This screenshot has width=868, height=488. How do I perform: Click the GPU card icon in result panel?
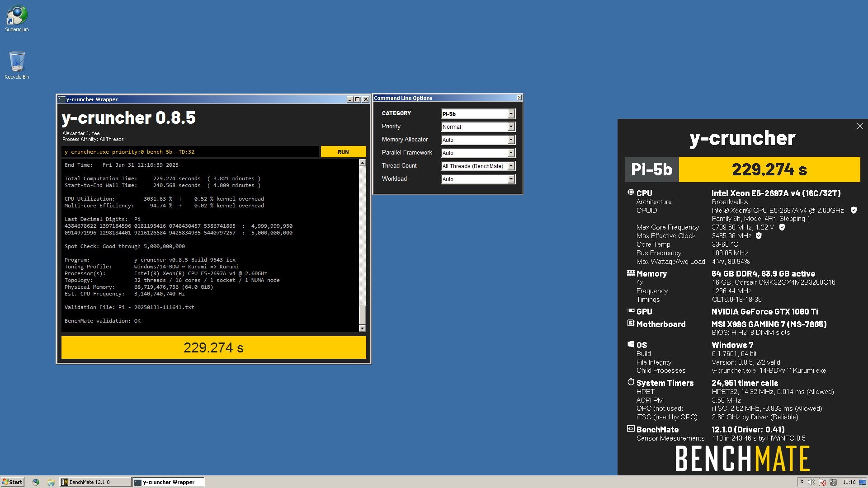point(631,311)
